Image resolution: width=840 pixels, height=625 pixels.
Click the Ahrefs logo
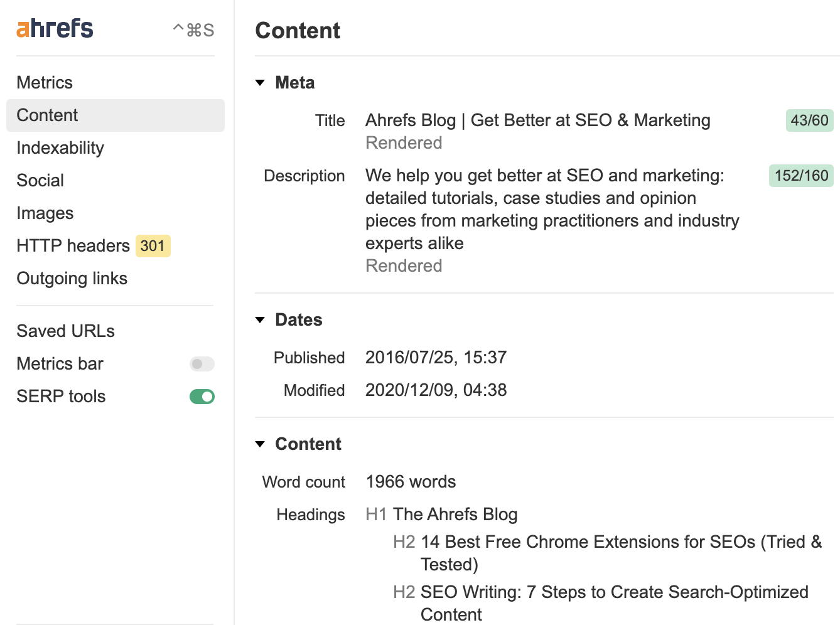[x=54, y=28]
